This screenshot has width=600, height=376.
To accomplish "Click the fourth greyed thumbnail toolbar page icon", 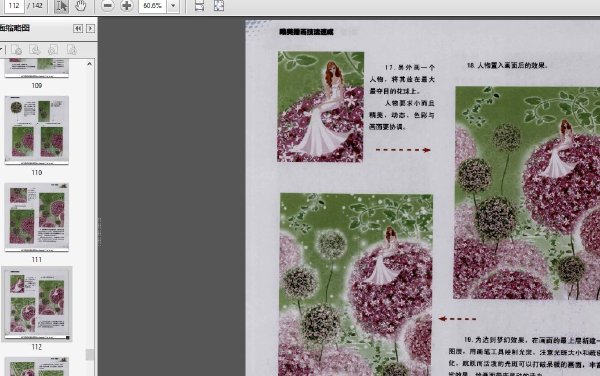I will pos(72,50).
